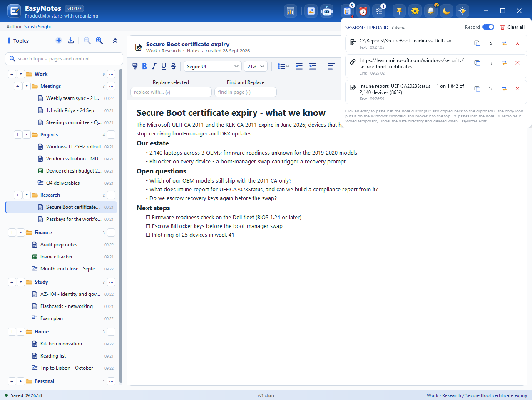This screenshot has width=532, height=400.
Task: Remove the SecureBoot-readiness-Dell.csv clipboard entry
Action: click(x=517, y=43)
